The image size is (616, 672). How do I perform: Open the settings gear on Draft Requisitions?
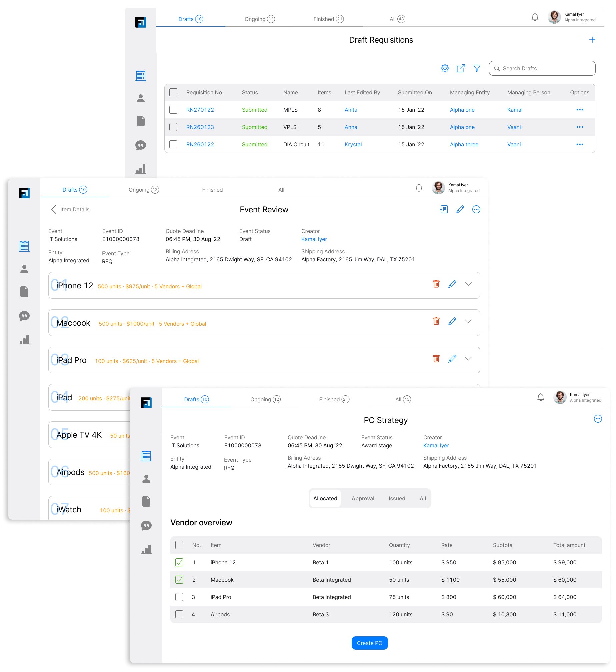(x=445, y=68)
